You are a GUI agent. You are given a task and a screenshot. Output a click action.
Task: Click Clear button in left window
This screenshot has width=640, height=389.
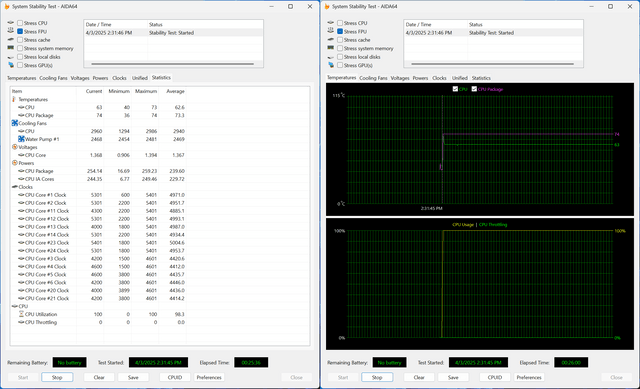coord(99,377)
